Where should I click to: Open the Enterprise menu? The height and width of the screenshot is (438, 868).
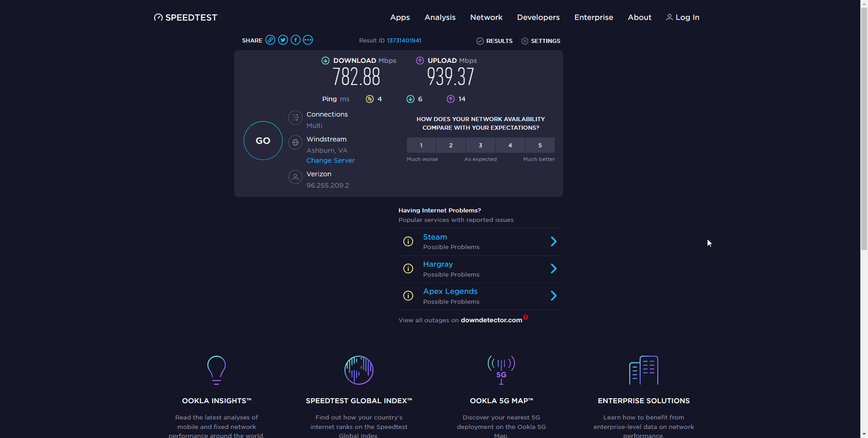coord(594,17)
